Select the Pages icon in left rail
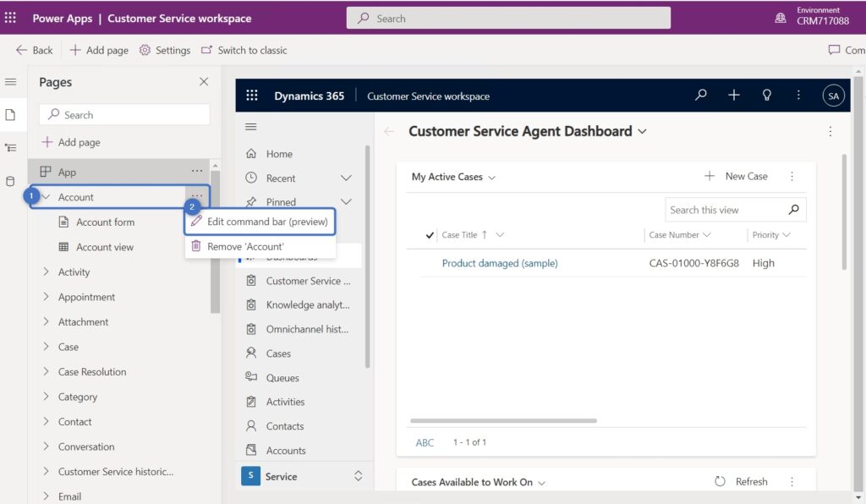 point(10,115)
